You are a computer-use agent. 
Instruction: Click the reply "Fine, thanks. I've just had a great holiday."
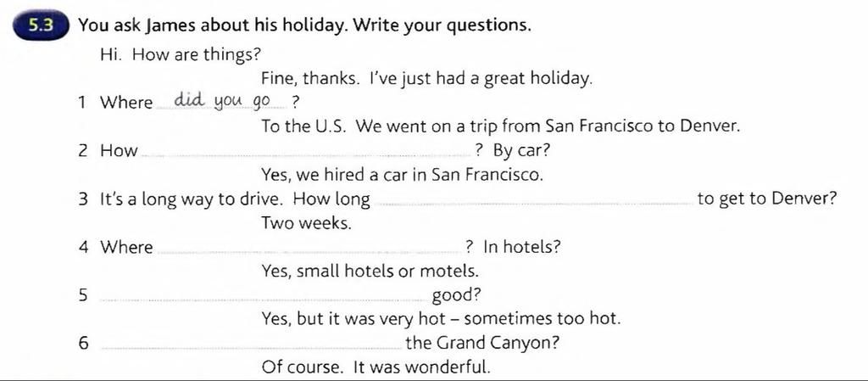[427, 79]
